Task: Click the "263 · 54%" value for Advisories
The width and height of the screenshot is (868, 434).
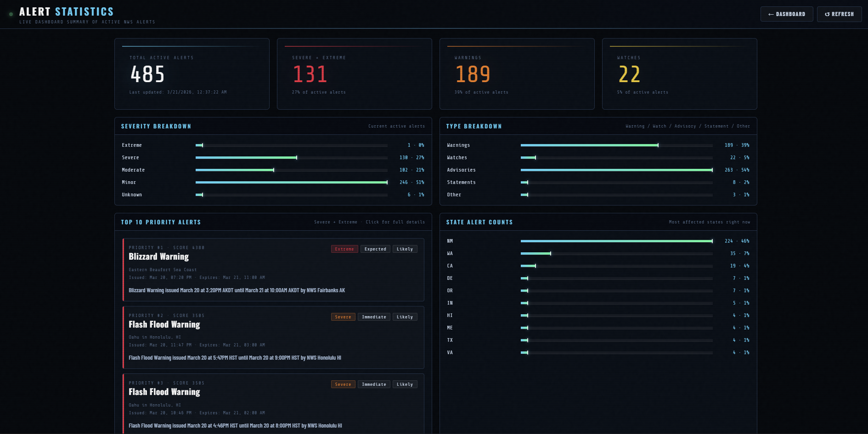Action: [x=737, y=170]
